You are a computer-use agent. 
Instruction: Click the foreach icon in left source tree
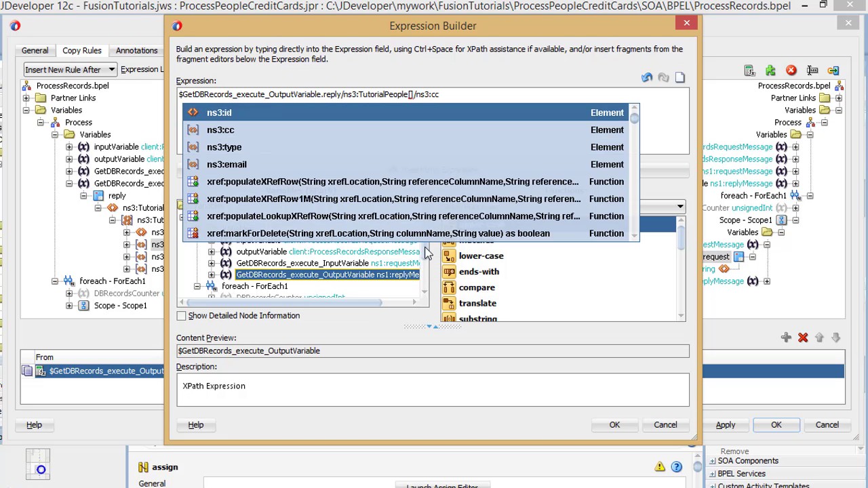click(68, 281)
